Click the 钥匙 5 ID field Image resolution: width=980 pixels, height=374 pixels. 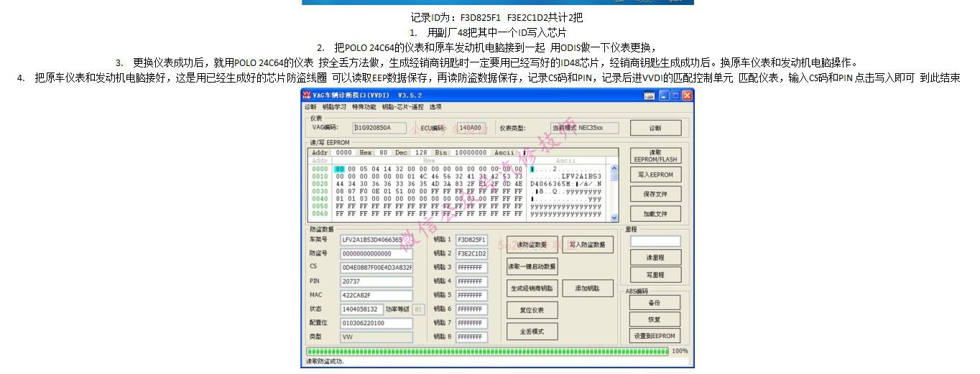[471, 295]
